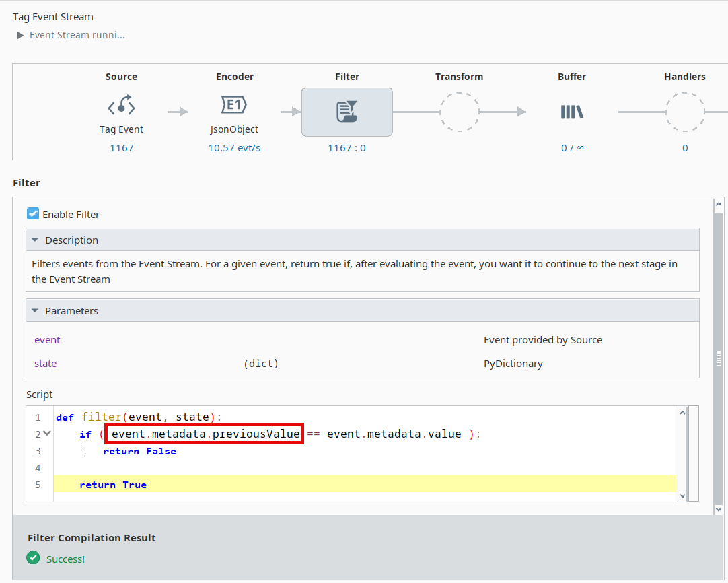Click the script editor scroll up arrow
The height and width of the screenshot is (583, 728).
682,413
